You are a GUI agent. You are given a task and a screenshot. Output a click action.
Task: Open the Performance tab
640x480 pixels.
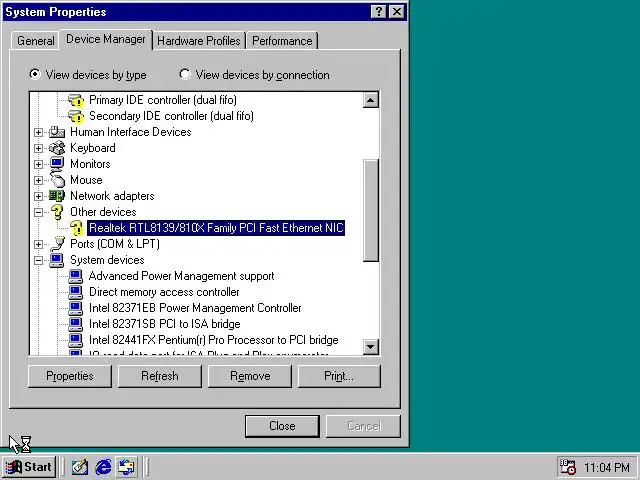pos(282,41)
